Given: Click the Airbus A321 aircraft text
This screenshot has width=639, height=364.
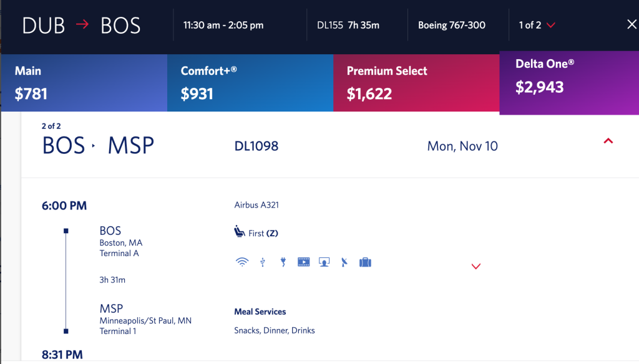Looking at the screenshot, I should pos(256,205).
